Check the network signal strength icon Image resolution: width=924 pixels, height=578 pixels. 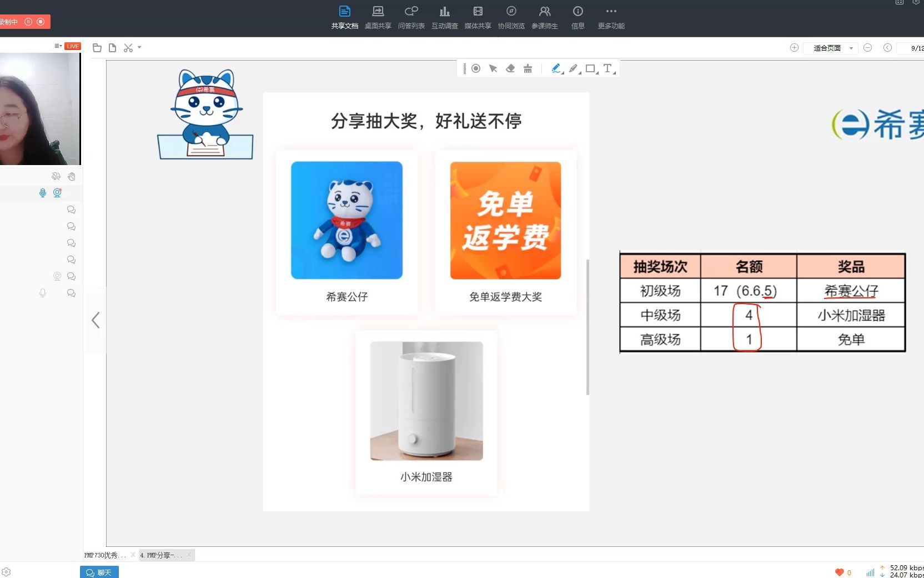870,572
